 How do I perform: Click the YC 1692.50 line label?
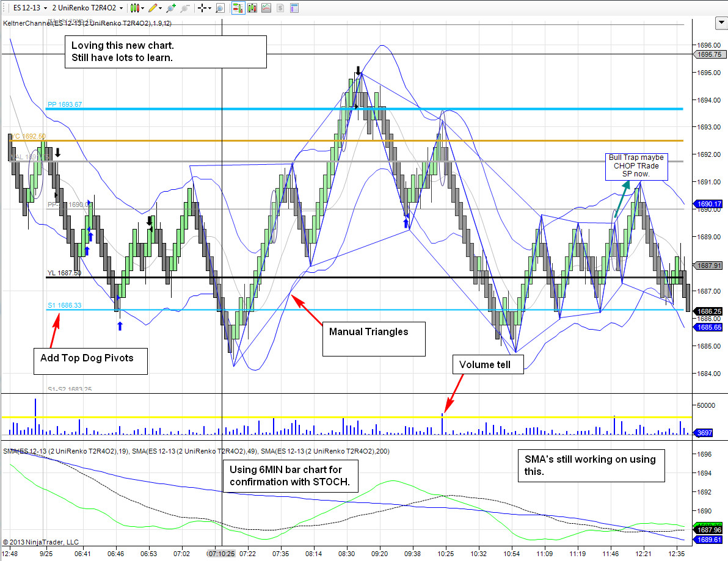(x=28, y=136)
